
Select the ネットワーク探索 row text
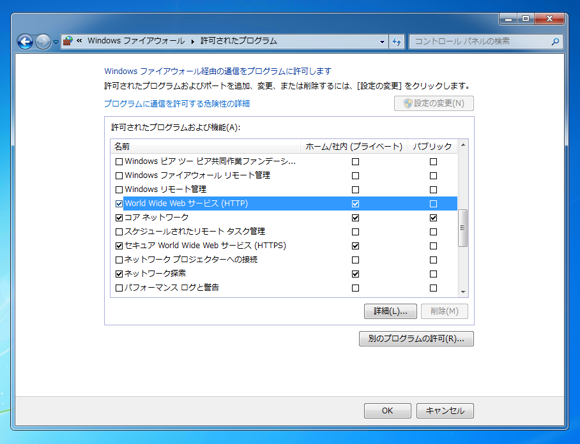click(155, 274)
